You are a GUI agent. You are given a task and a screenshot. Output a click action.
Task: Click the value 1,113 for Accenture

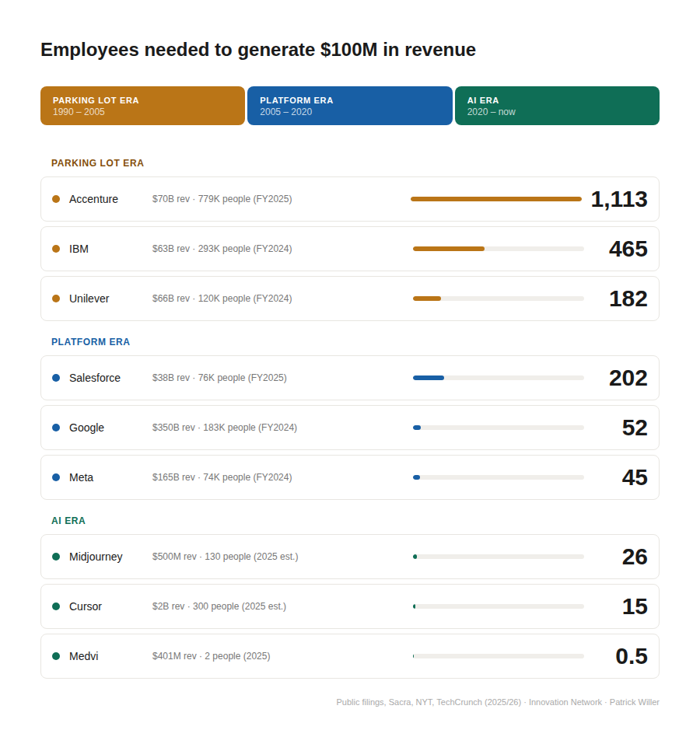(619, 199)
